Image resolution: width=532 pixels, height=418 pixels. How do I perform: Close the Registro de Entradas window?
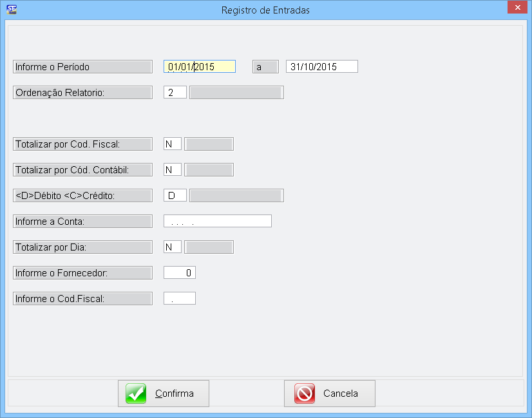tap(517, 8)
